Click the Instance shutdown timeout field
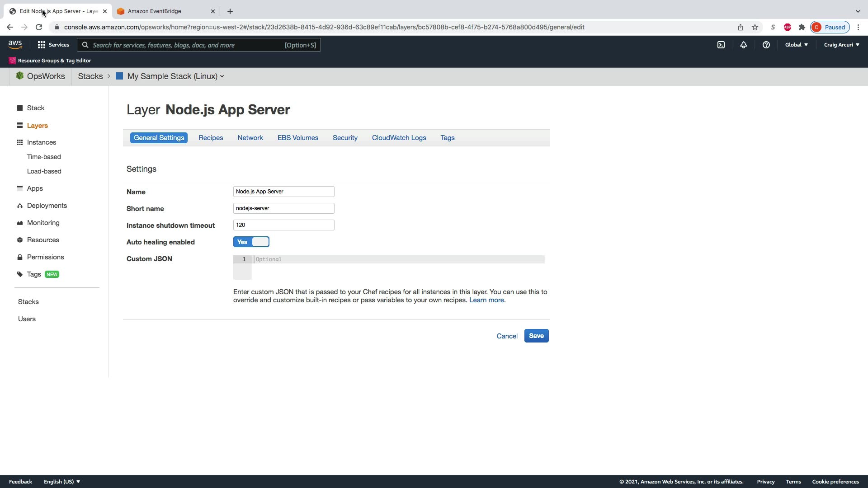868x488 pixels. pyautogui.click(x=283, y=225)
